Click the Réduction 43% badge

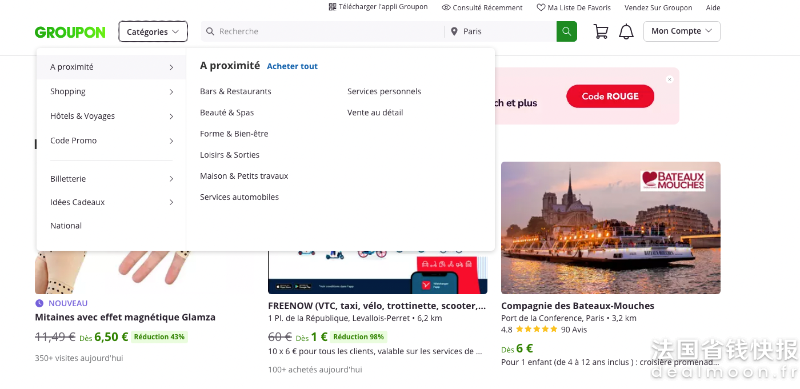point(159,337)
